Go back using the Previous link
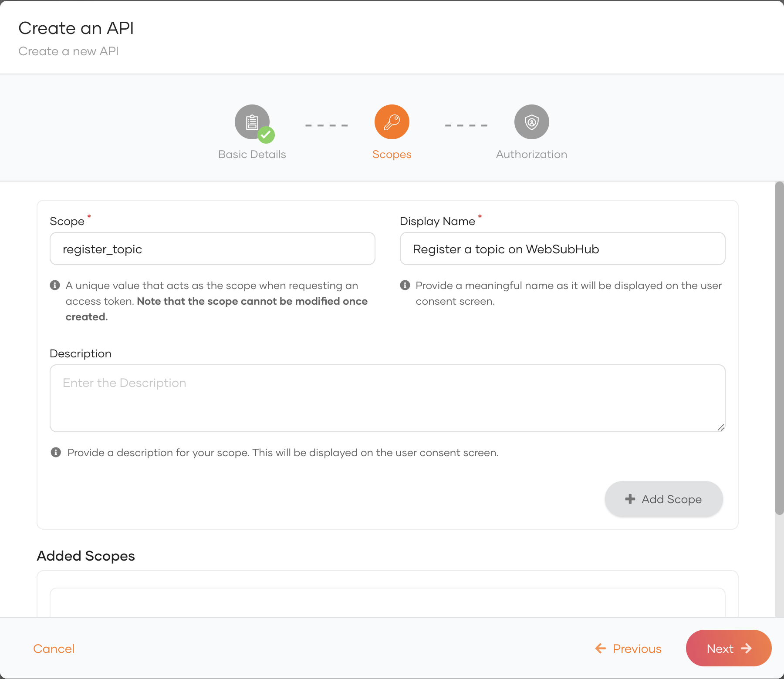 click(x=637, y=649)
